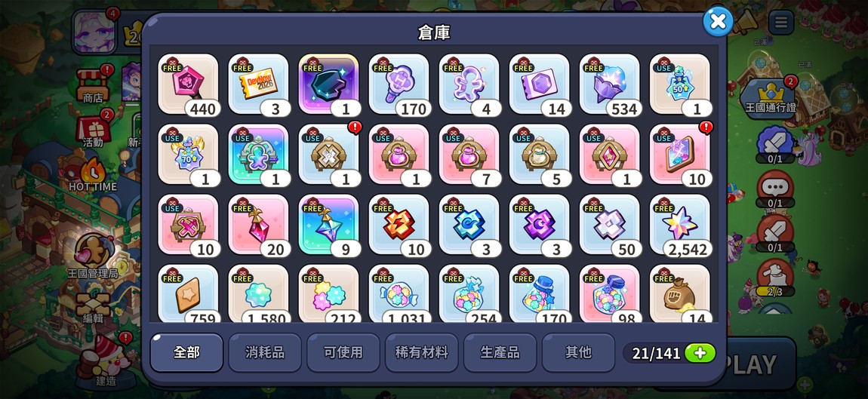This screenshot has height=399, width=868.
Task: Switch to the 可使用 tab
Action: [x=343, y=352]
